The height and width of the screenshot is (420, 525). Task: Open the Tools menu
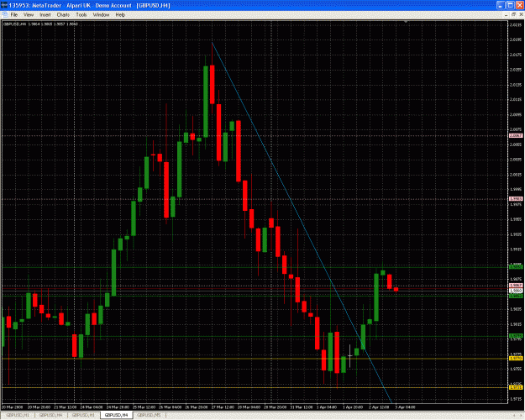pos(81,15)
